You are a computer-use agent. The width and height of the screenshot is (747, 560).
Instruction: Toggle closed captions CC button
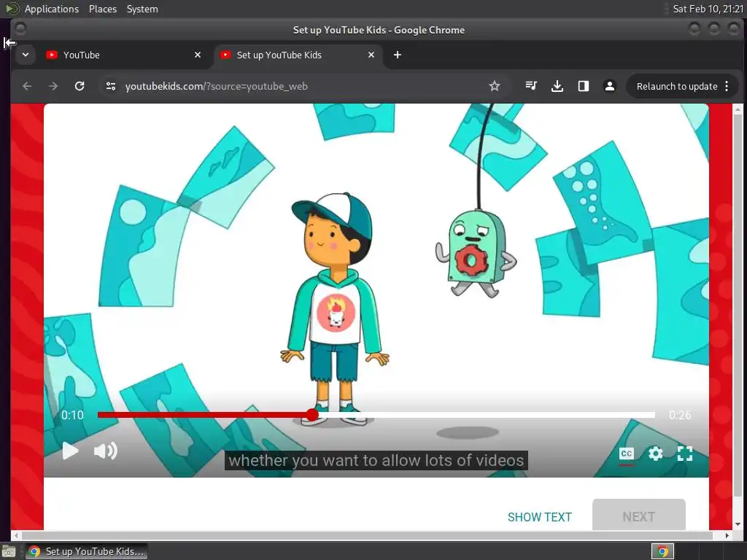tap(627, 454)
